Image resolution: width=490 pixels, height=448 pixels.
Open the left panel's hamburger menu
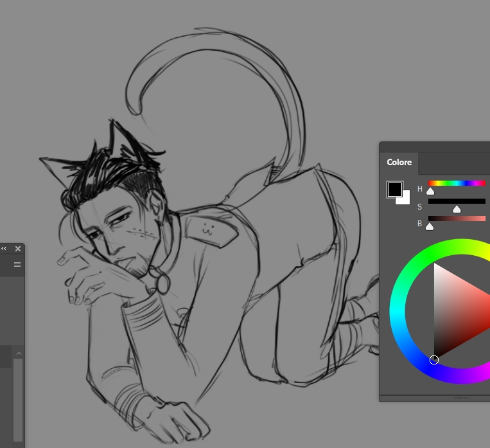pyautogui.click(x=17, y=264)
